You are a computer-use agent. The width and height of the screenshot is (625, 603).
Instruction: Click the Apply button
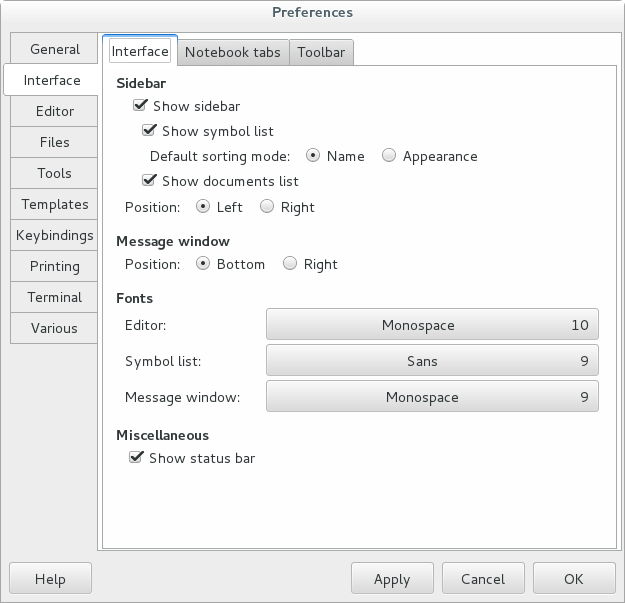[392, 579]
